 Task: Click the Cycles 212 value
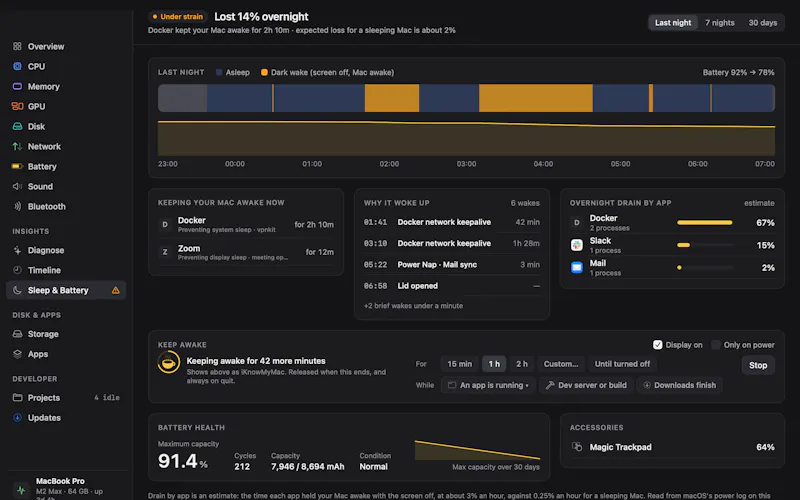click(242, 466)
